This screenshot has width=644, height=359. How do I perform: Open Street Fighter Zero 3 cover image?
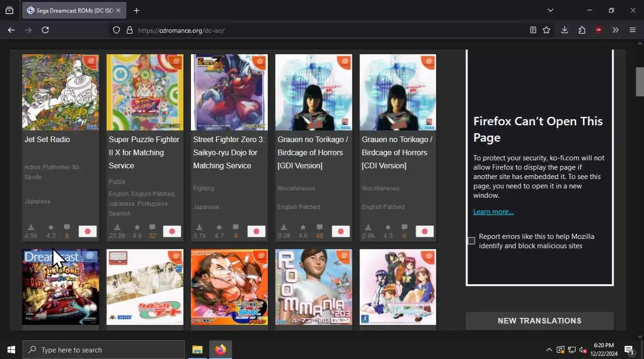click(229, 92)
